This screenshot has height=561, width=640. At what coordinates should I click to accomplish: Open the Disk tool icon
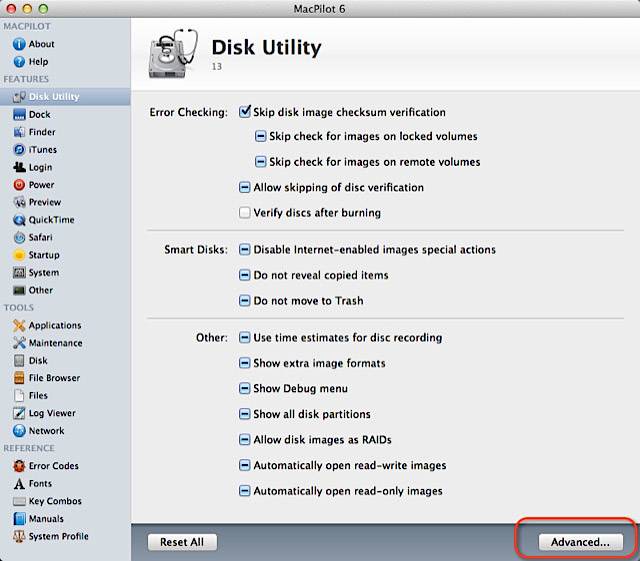click(x=19, y=361)
